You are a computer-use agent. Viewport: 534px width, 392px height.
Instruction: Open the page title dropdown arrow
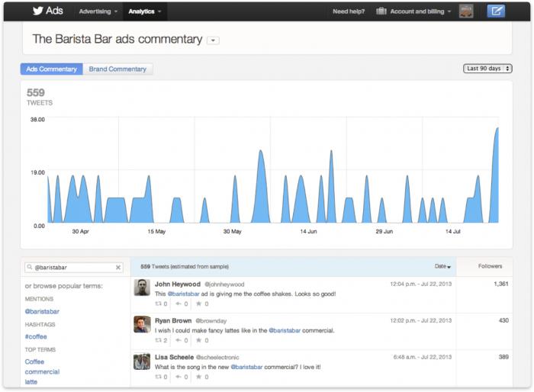213,40
